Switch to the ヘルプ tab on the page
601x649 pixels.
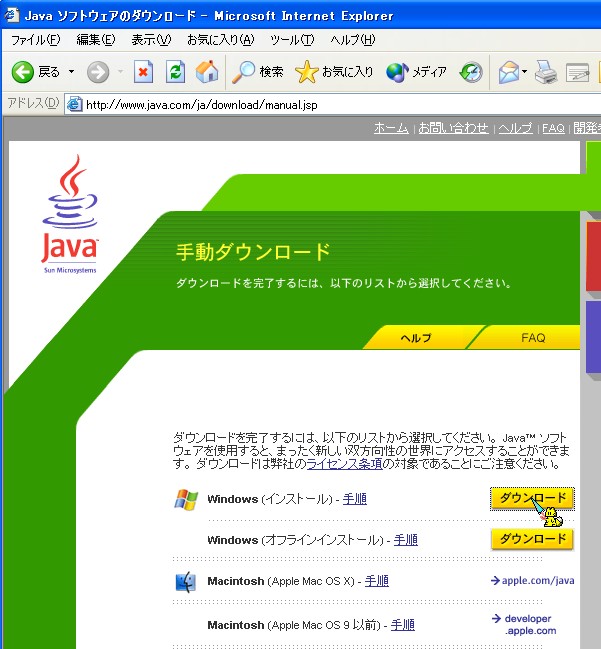coord(415,338)
